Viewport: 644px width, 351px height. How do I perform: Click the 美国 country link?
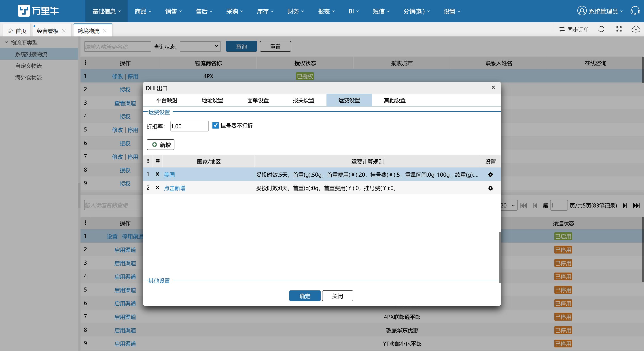169,175
